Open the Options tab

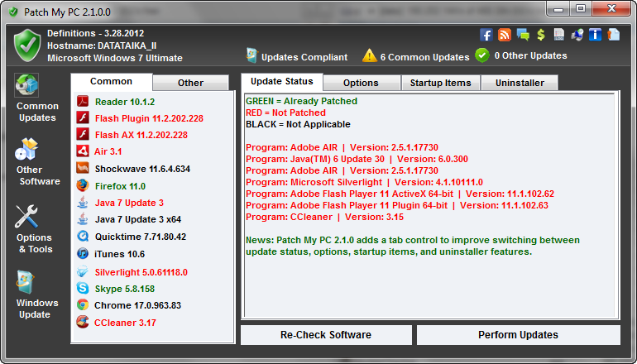tap(361, 83)
